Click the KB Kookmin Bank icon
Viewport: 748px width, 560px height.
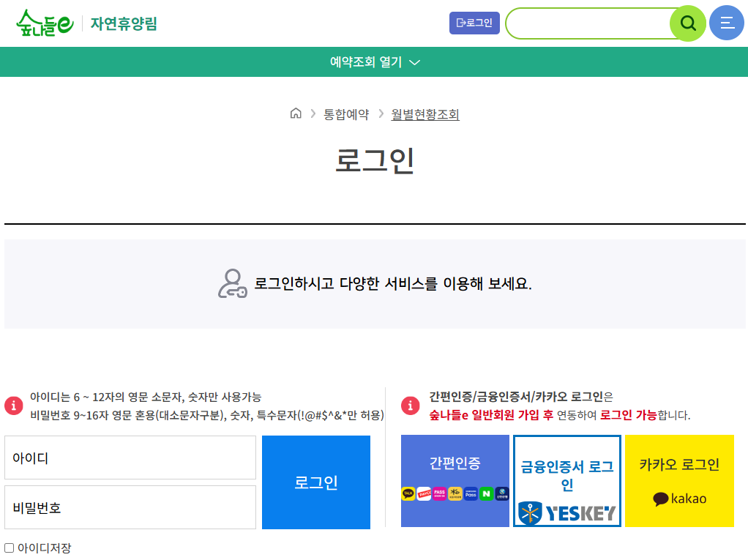click(x=455, y=493)
